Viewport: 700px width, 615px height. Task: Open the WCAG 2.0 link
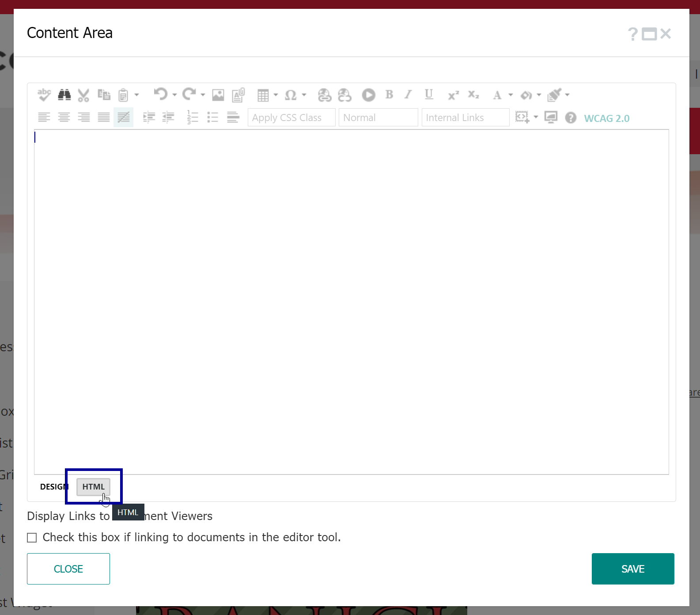[606, 118]
